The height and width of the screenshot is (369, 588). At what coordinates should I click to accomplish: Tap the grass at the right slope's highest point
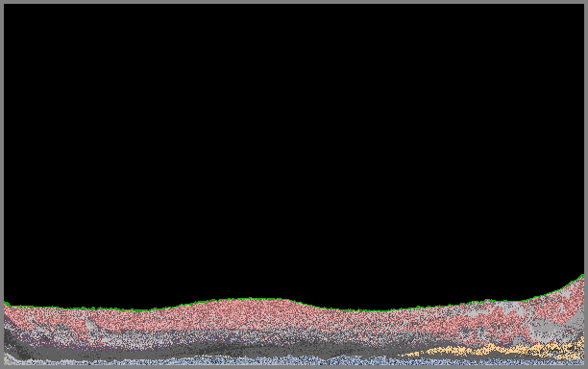(x=581, y=277)
